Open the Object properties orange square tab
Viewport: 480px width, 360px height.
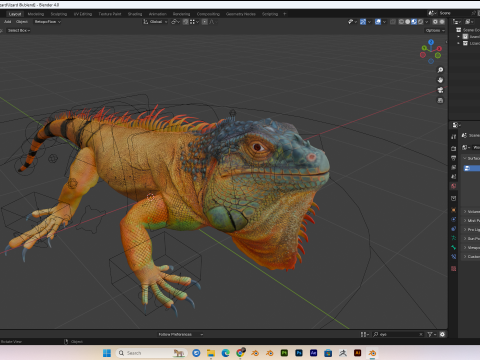pos(454,210)
